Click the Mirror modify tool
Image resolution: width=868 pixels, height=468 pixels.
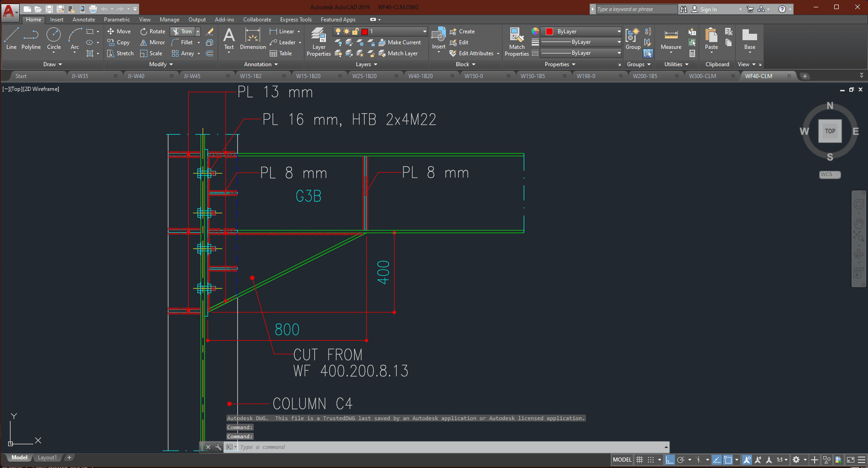pyautogui.click(x=152, y=42)
